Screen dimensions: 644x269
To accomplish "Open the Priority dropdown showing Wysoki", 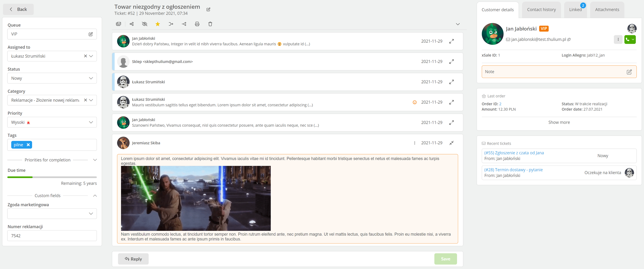I will click(52, 122).
